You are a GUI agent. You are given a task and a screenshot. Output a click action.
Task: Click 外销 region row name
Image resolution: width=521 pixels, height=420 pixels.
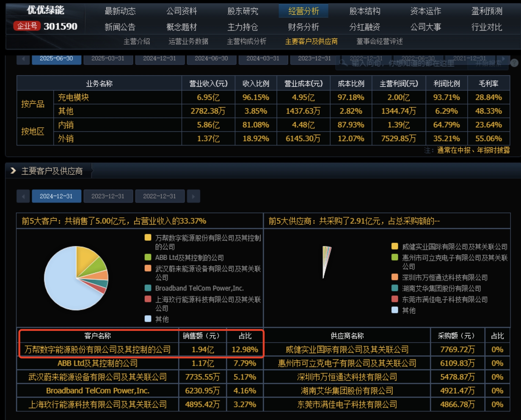coord(66,139)
